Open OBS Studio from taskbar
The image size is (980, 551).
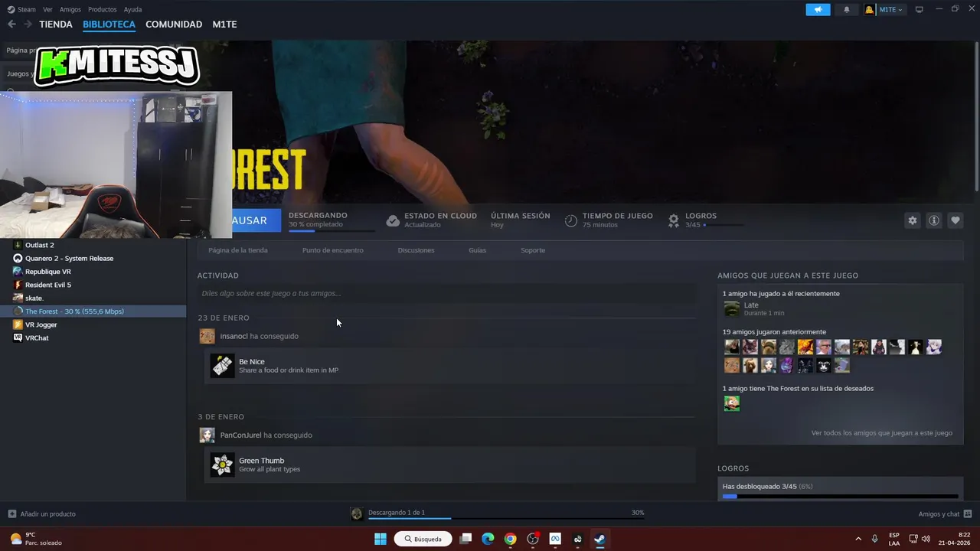click(x=533, y=539)
